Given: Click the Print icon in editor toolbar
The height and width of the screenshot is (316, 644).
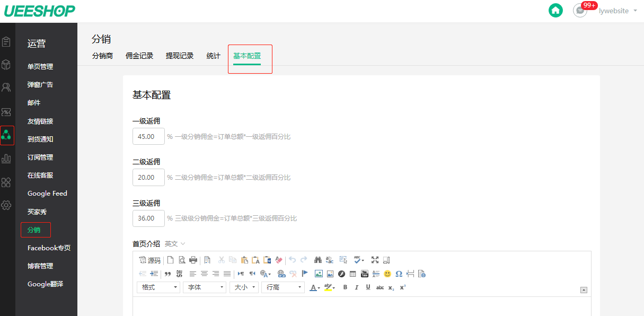Looking at the screenshot, I should pyautogui.click(x=193, y=260).
